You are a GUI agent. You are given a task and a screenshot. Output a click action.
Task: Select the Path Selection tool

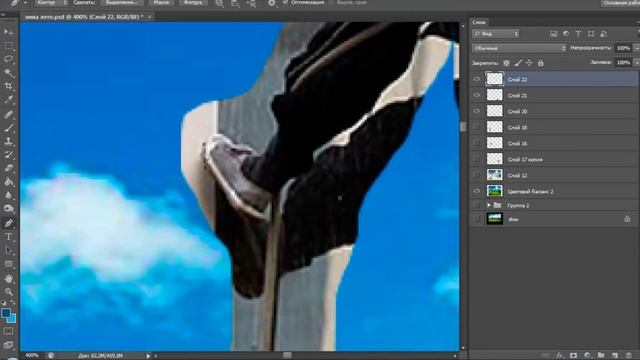(x=8, y=250)
